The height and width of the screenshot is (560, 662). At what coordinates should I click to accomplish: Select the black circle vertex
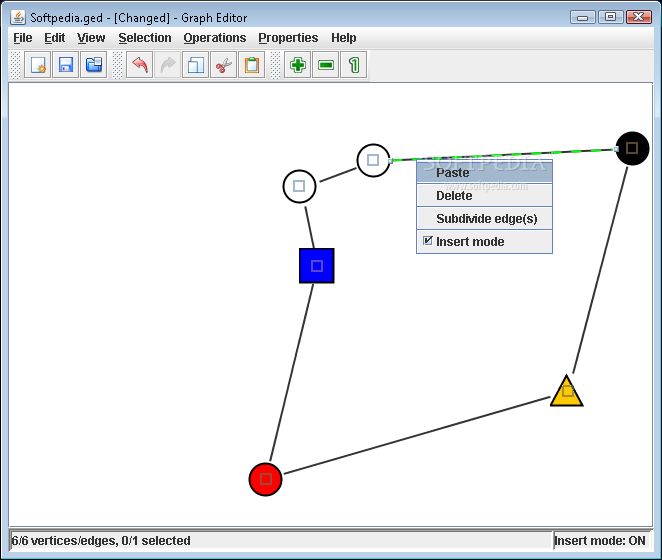(x=632, y=148)
